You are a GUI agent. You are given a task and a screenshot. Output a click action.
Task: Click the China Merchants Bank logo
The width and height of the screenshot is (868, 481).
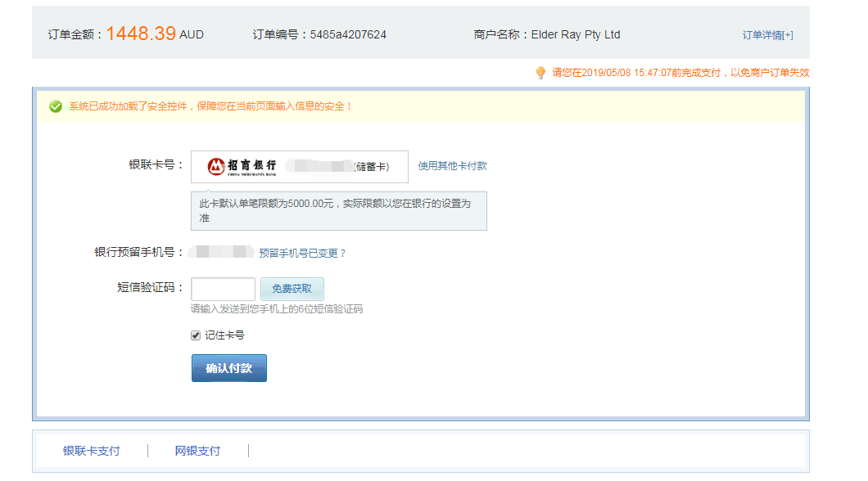242,166
